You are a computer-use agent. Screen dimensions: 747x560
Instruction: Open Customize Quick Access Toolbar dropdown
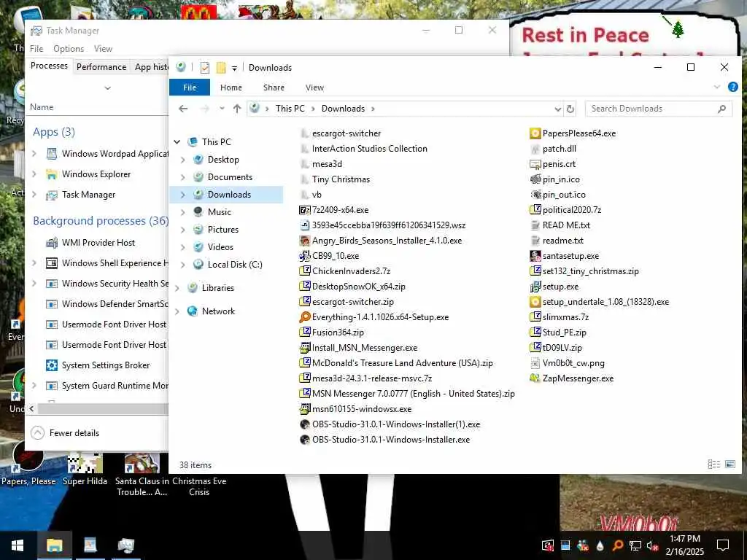234,68
